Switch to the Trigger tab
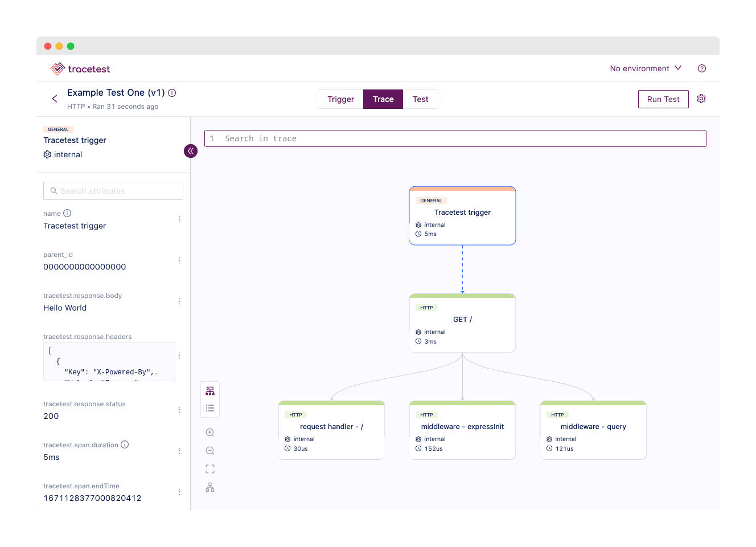Image resolution: width=756 pixels, height=547 pixels. pos(340,99)
